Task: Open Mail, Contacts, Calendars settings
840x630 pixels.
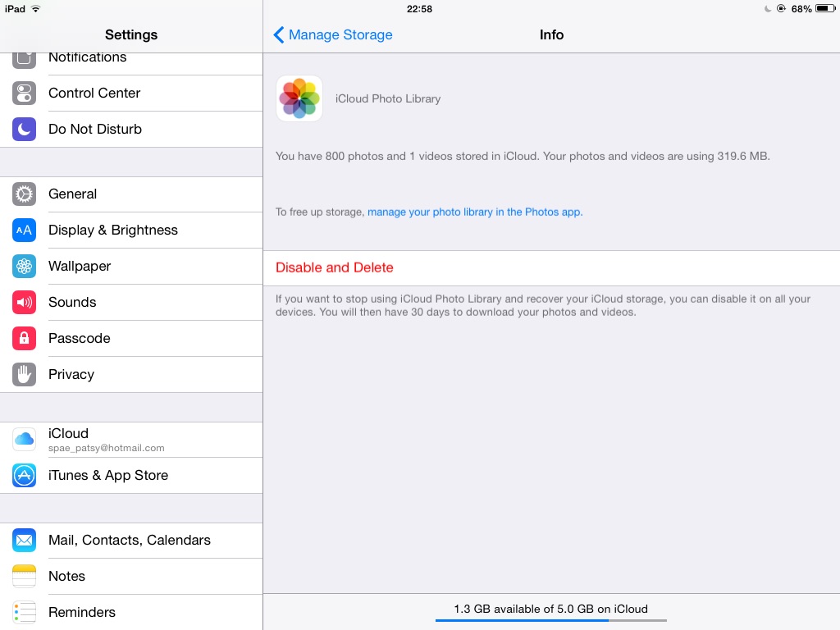Action: (131, 541)
